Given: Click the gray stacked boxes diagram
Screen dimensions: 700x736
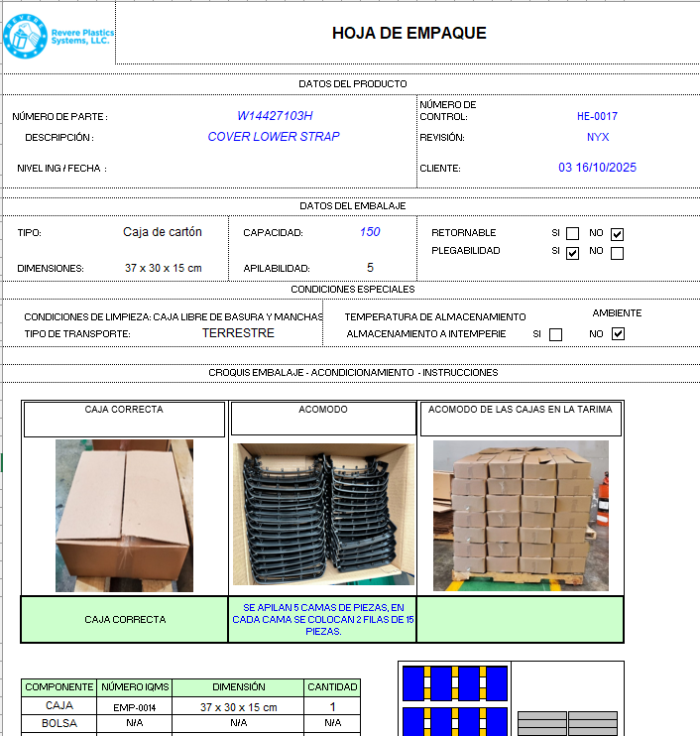Looking at the screenshot, I should pos(567,722).
